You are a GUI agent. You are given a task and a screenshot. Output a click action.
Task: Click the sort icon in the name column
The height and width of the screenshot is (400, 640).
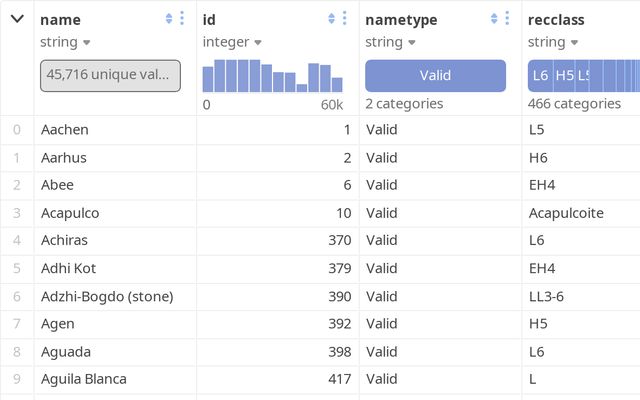pos(169,19)
